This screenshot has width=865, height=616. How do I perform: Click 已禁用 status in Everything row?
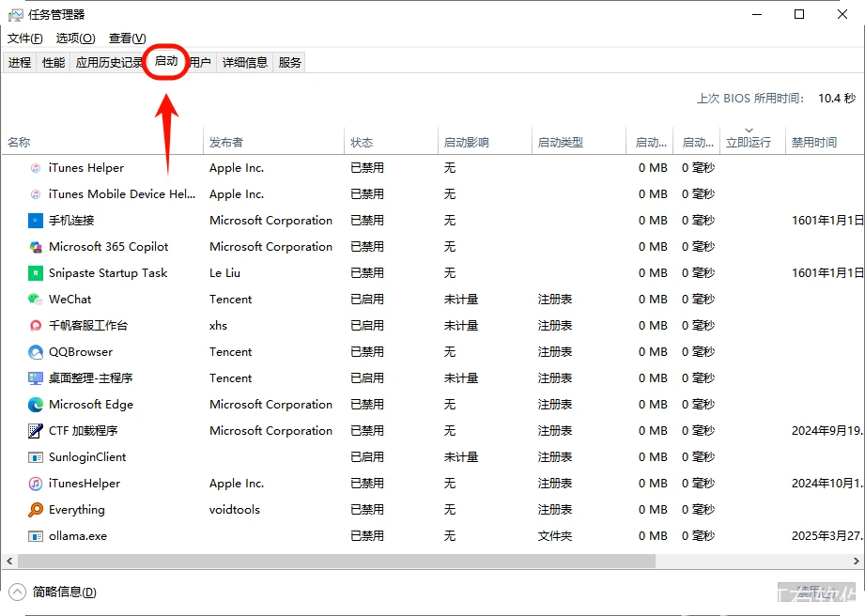367,510
